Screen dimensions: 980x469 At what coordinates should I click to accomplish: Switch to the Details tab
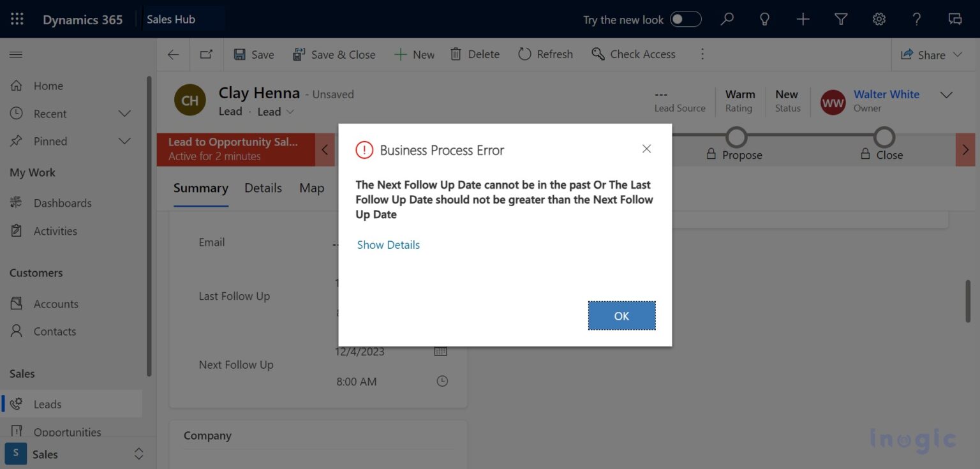263,188
